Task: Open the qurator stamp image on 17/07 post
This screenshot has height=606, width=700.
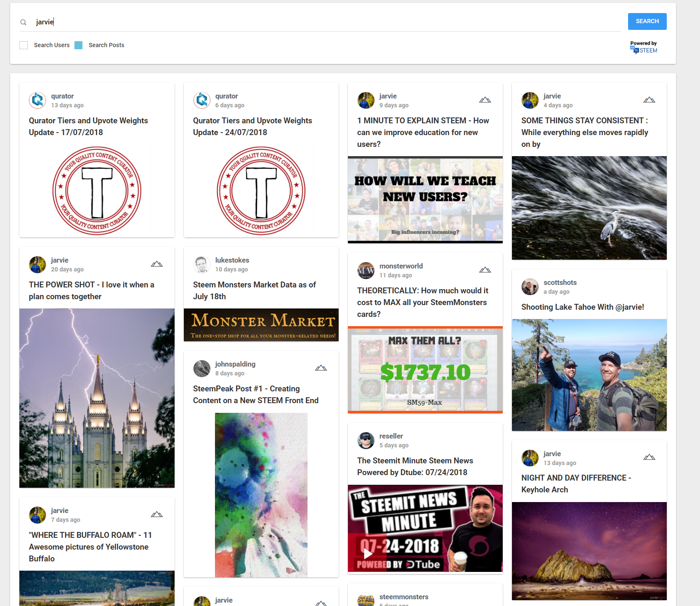Action: (x=97, y=191)
